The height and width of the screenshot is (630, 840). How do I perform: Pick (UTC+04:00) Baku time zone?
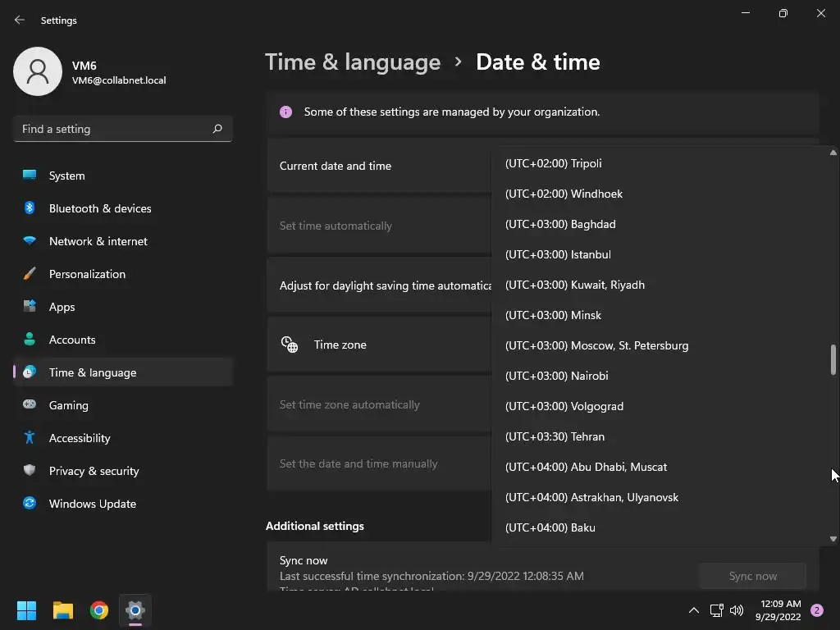660,527
